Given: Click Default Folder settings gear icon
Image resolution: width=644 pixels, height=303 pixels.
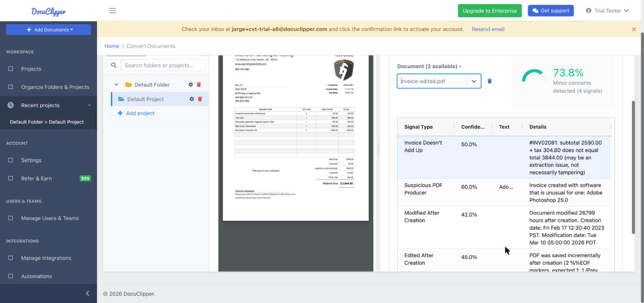Looking at the screenshot, I should 191,85.
